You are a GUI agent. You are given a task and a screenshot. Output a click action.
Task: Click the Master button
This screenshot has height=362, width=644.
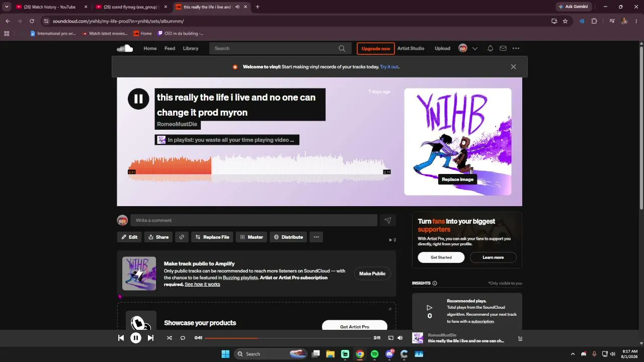tap(251, 237)
